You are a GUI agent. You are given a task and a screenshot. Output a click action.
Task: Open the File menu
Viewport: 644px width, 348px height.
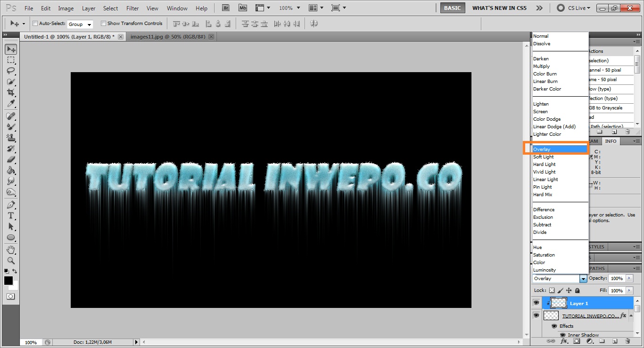point(28,8)
